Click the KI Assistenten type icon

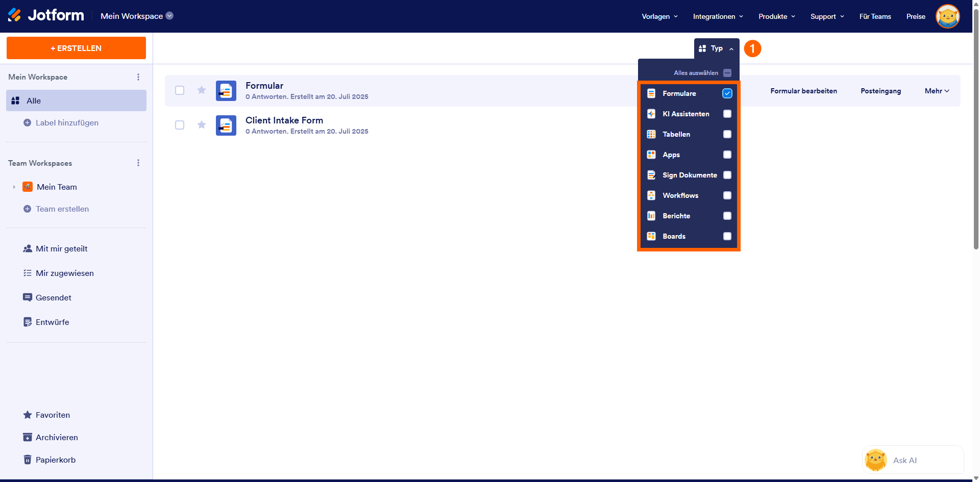(651, 114)
